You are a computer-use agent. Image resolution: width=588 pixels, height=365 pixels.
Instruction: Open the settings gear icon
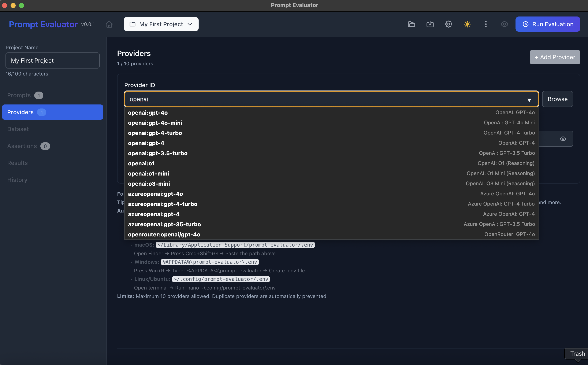[x=448, y=24]
